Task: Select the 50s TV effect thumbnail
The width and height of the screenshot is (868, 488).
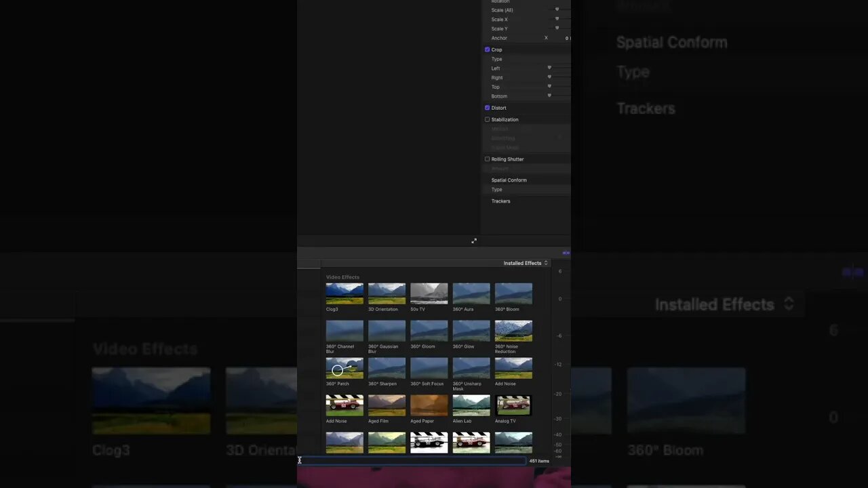Action: [429, 293]
